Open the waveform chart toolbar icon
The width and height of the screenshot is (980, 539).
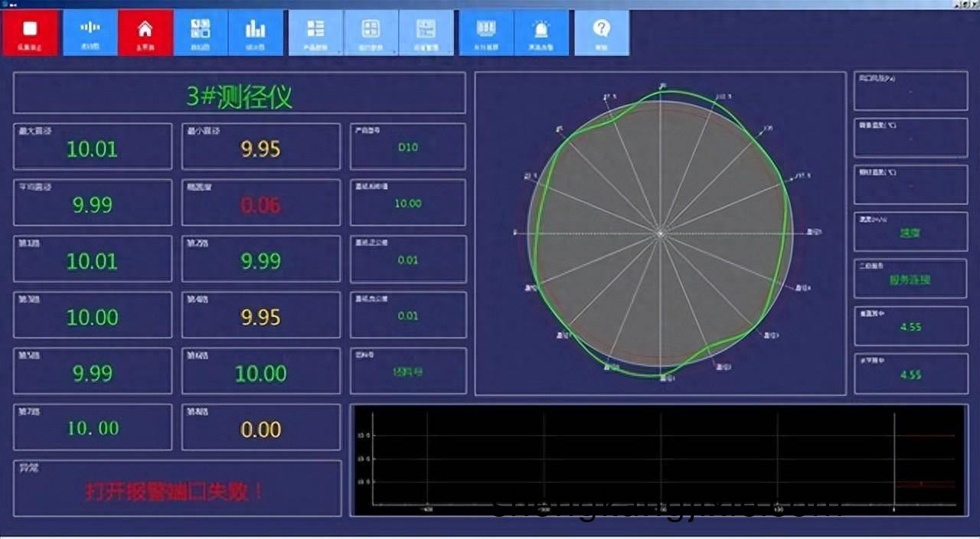point(90,32)
